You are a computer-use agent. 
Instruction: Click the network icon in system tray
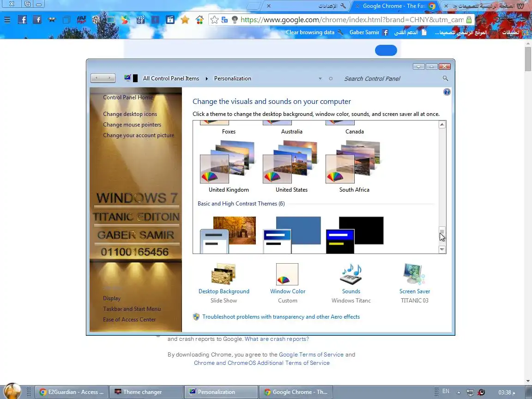(470, 393)
